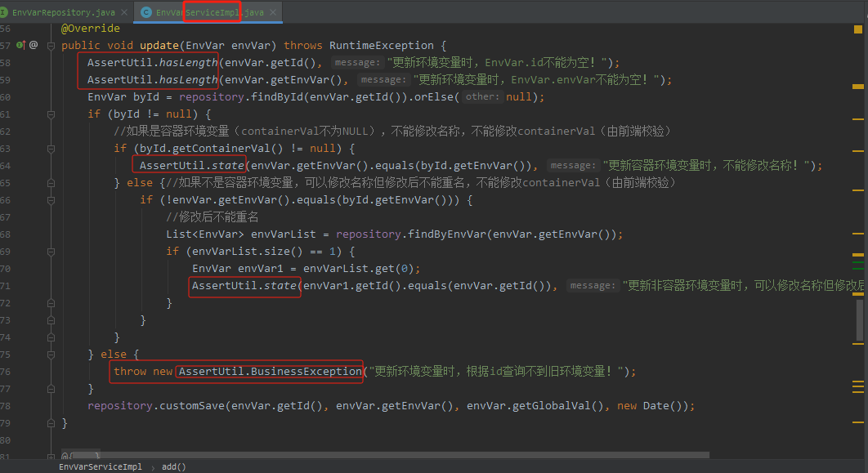Image resolution: width=868 pixels, height=473 pixels.
Task: Collapse the envVarList.size() if-block on line 69
Action: tap(51, 252)
